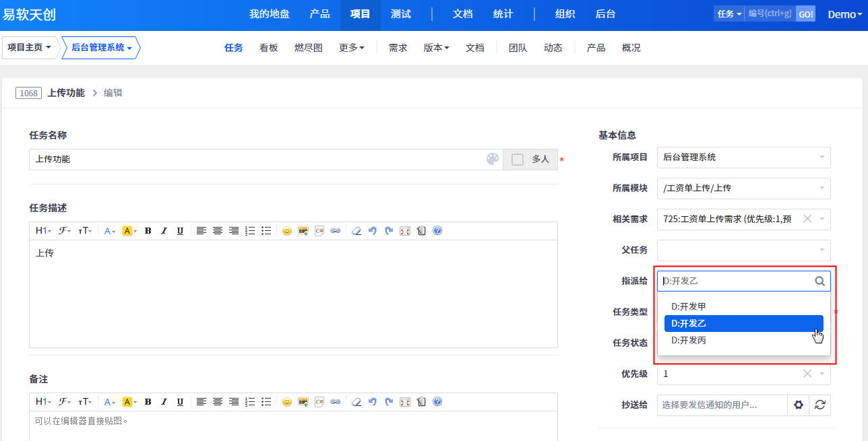This screenshot has width=868, height=441.
Task: Open 所属项目 dropdown
Action: tap(744, 157)
